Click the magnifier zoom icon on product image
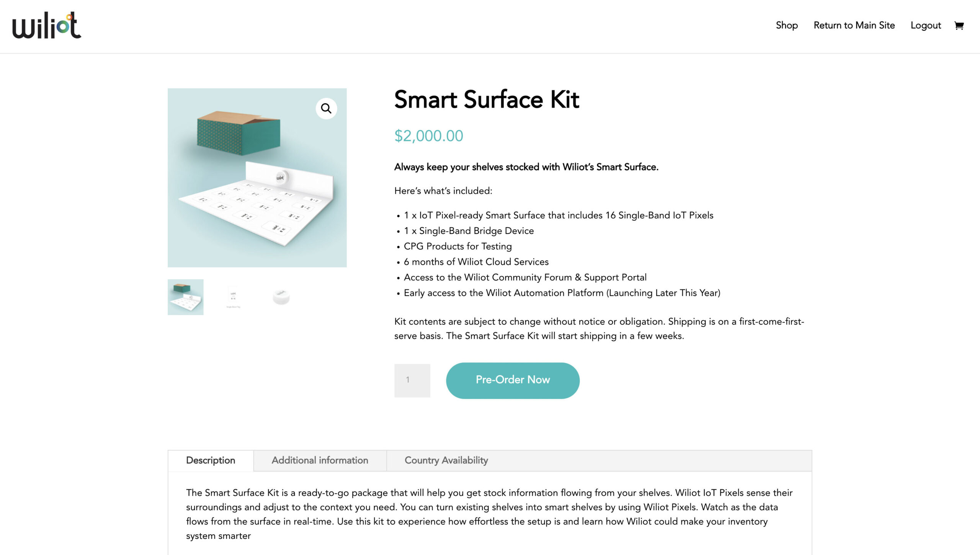980x555 pixels. coord(326,109)
